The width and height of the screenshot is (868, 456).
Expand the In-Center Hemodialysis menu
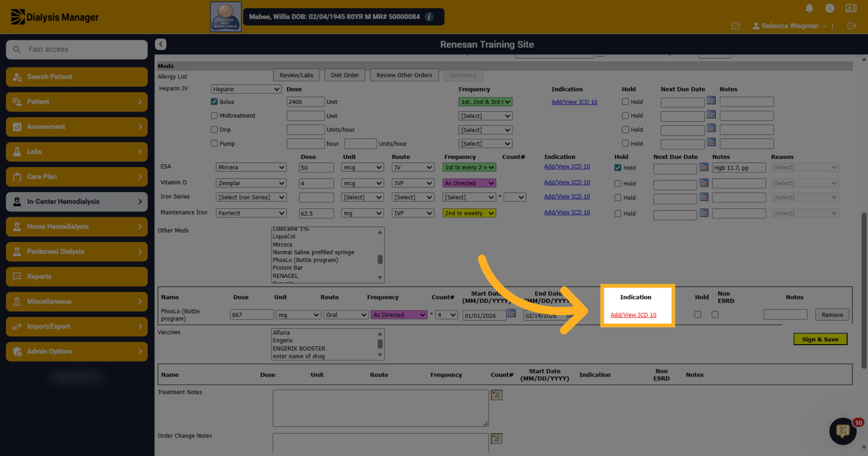click(x=77, y=202)
